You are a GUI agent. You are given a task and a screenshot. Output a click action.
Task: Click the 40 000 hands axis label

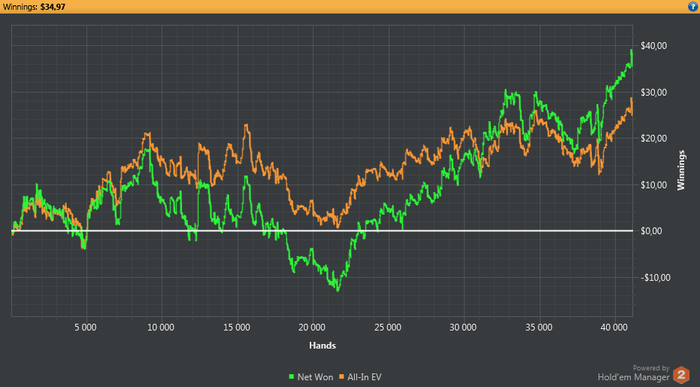614,328
